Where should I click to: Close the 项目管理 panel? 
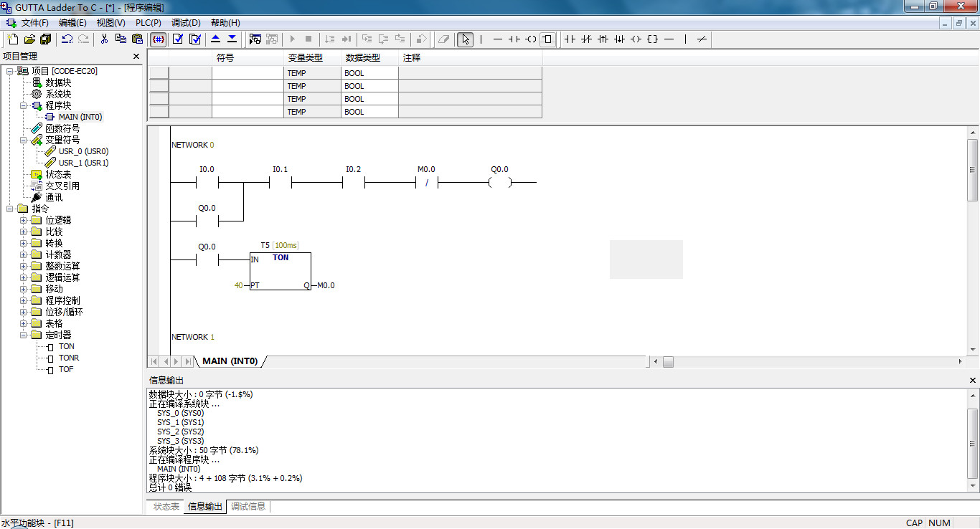[x=136, y=56]
